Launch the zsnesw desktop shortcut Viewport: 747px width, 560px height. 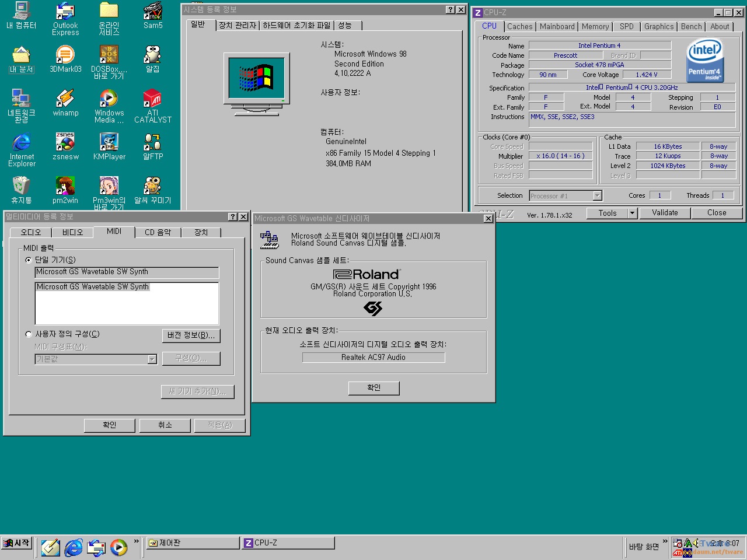[65, 147]
